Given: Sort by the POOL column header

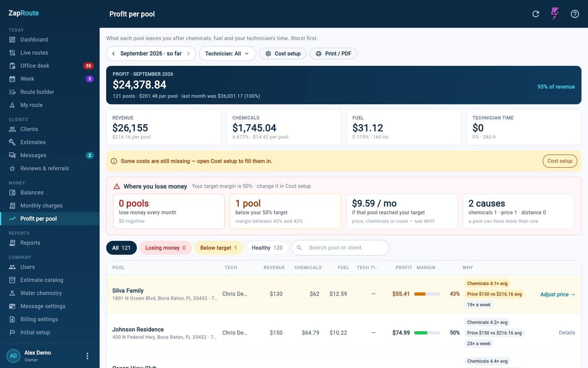Looking at the screenshot, I should click(119, 268).
